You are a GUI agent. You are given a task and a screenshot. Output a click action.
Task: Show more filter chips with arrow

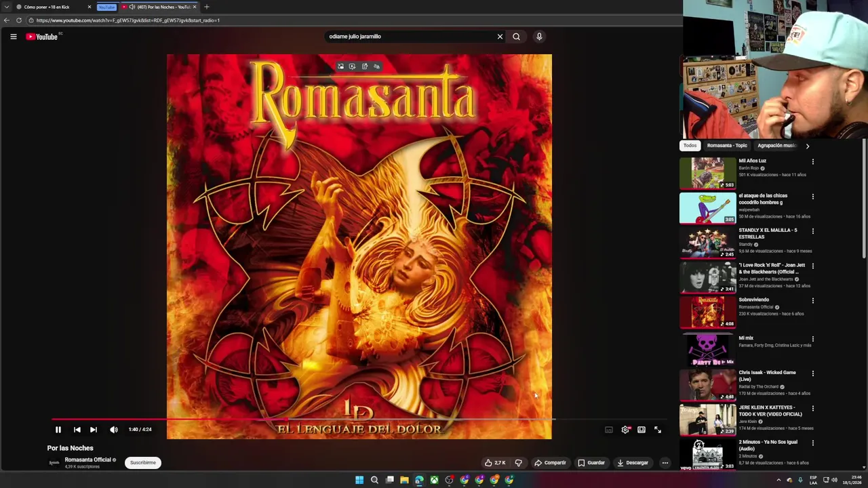(x=807, y=146)
